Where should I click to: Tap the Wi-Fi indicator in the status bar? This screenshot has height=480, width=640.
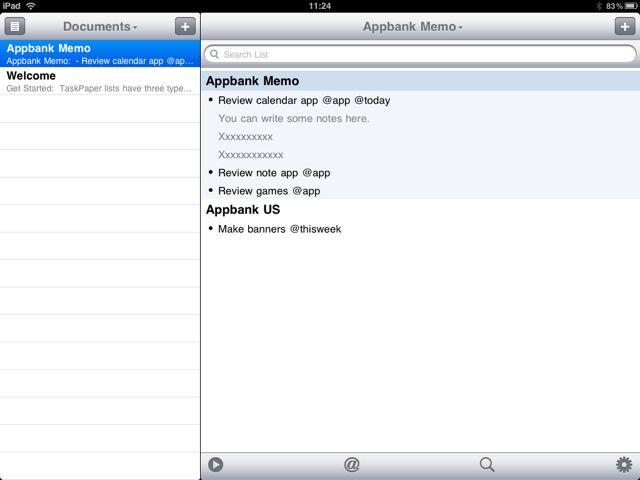point(31,6)
